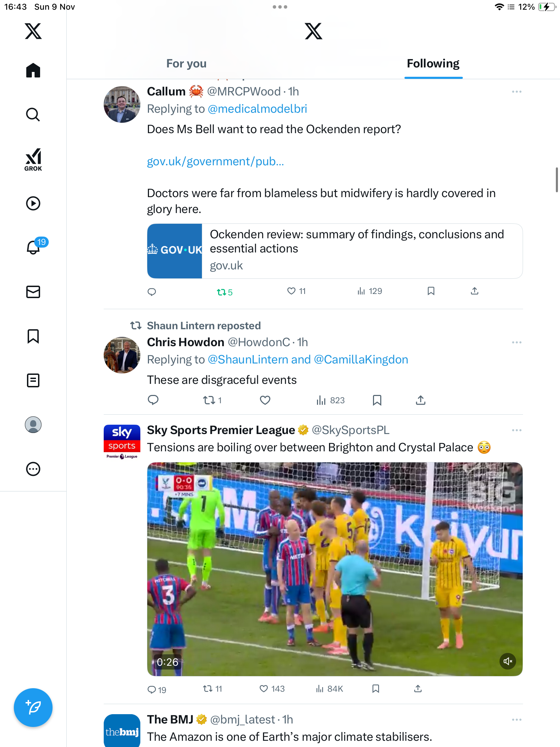Open Messages envelope icon
The height and width of the screenshot is (747, 560).
[33, 292]
